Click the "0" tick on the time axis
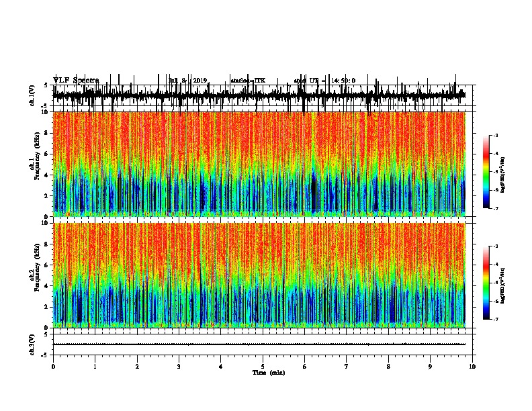The width and height of the screenshot is (532, 411). coord(53,367)
